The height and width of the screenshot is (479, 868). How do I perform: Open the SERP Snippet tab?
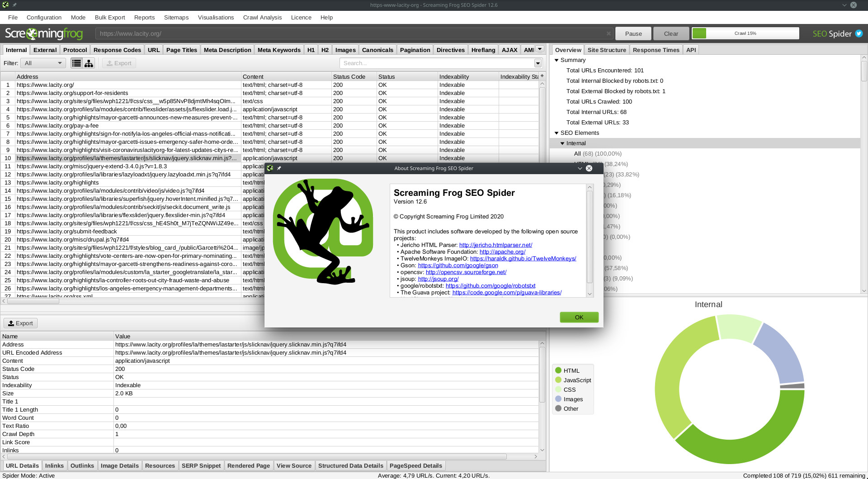coord(201,465)
